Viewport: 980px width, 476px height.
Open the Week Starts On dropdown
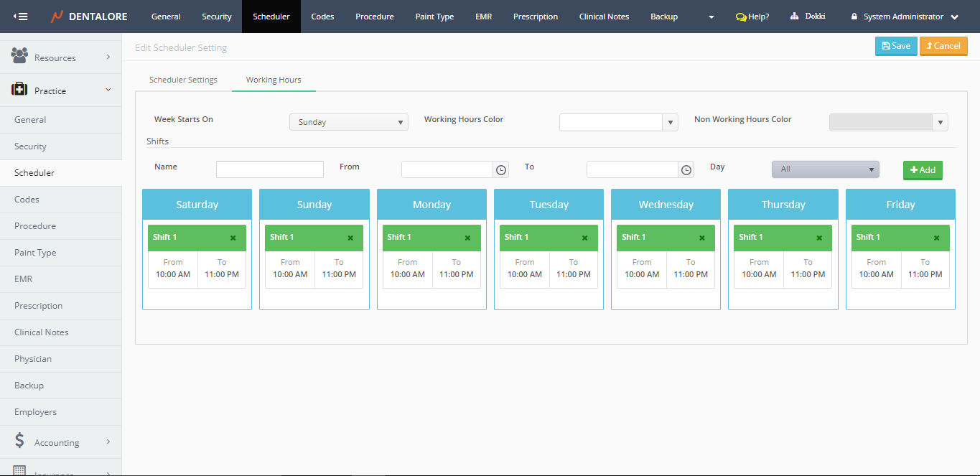tap(348, 122)
